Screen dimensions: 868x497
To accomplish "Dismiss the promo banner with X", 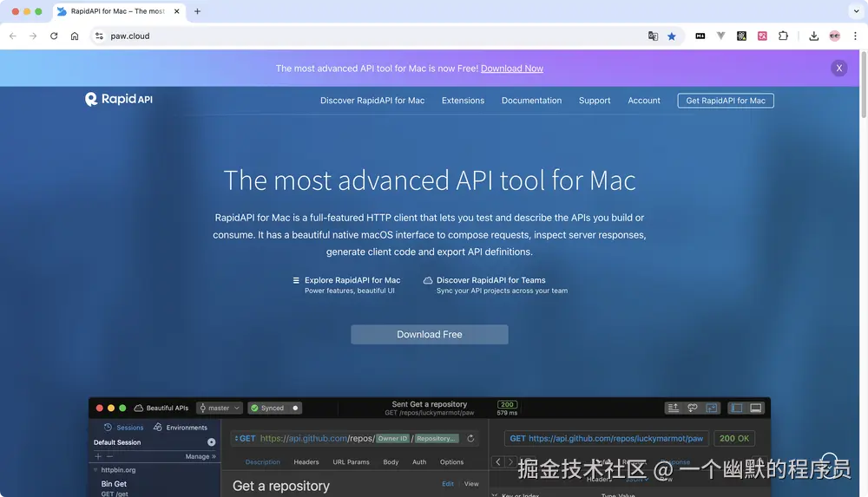I will [838, 68].
